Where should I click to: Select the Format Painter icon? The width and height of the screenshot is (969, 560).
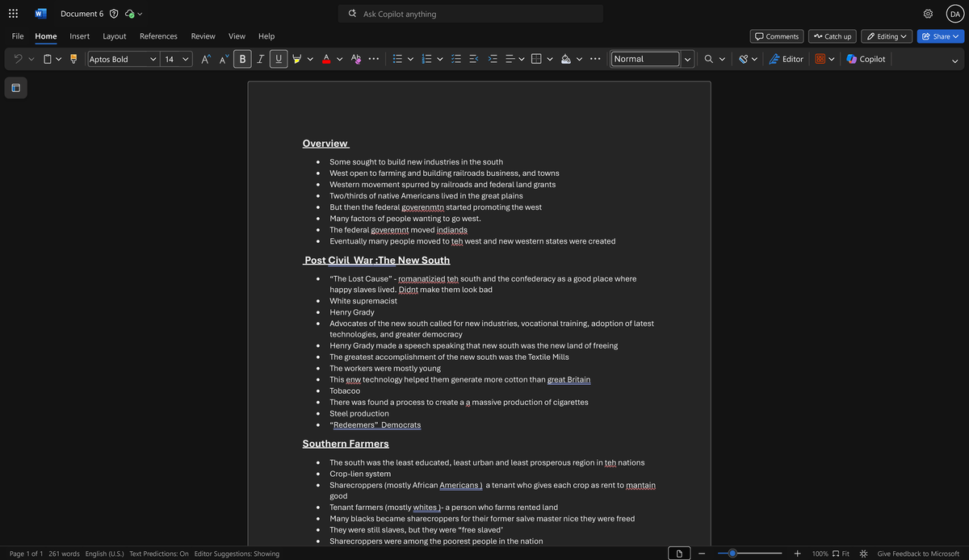(x=73, y=59)
